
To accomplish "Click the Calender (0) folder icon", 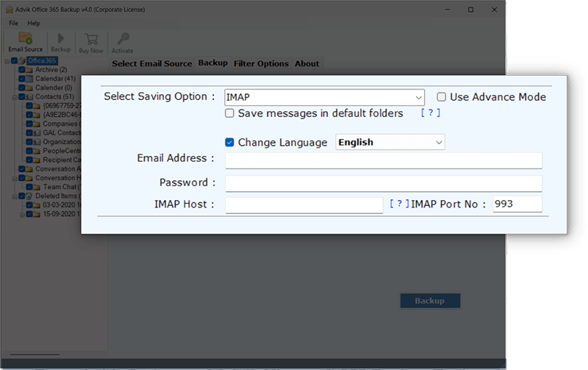I will click(x=29, y=88).
